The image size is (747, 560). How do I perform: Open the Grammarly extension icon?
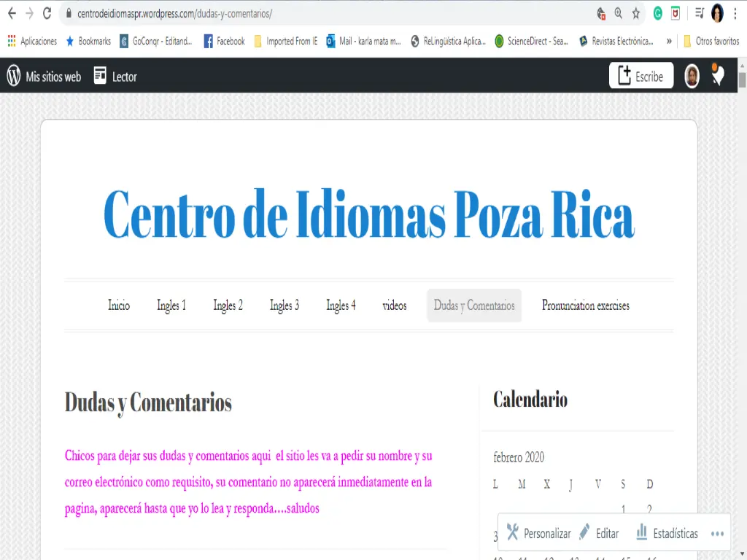658,13
